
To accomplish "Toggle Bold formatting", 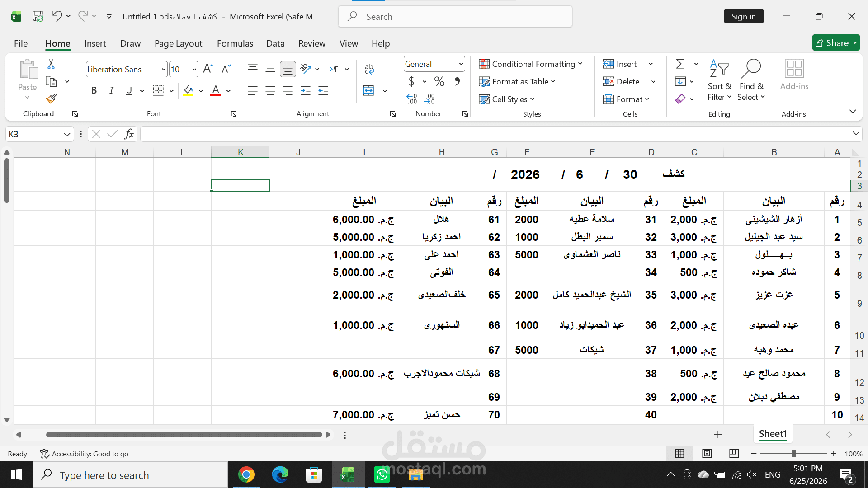I will (94, 90).
